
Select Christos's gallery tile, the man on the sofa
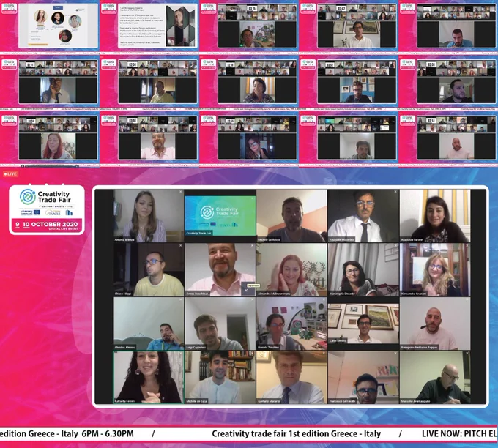pos(149,324)
